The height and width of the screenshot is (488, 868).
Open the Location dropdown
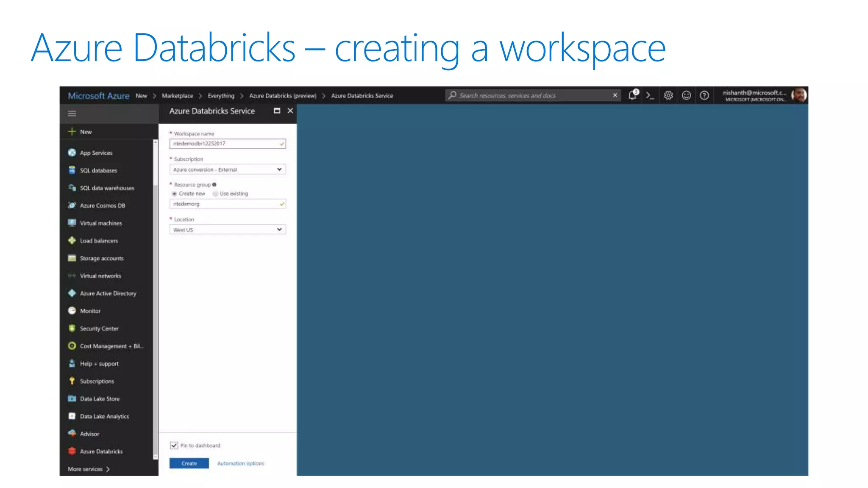coord(228,230)
